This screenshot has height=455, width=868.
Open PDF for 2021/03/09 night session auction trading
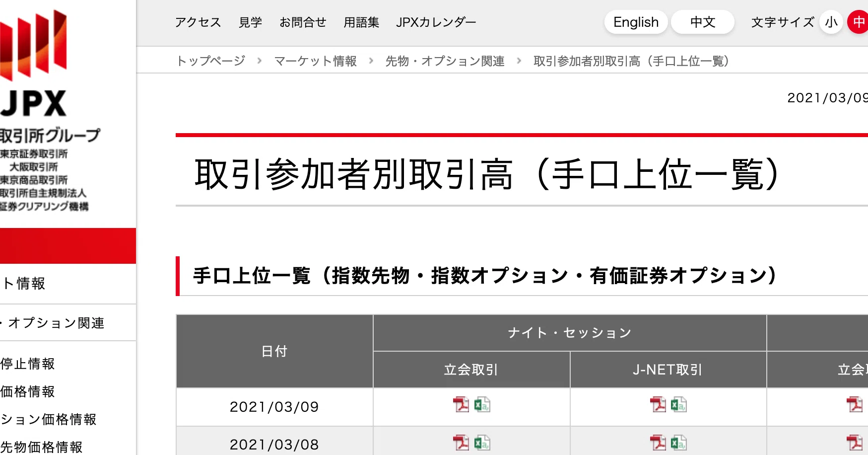coord(461,404)
